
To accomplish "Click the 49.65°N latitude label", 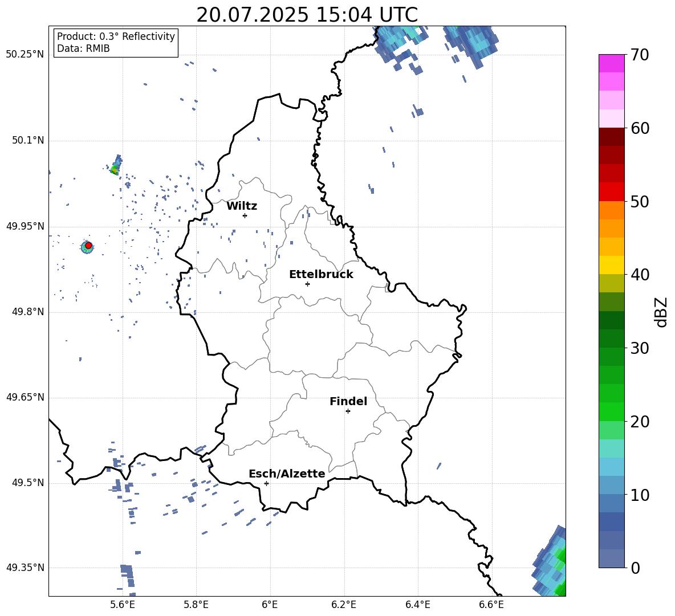I will [x=25, y=397].
